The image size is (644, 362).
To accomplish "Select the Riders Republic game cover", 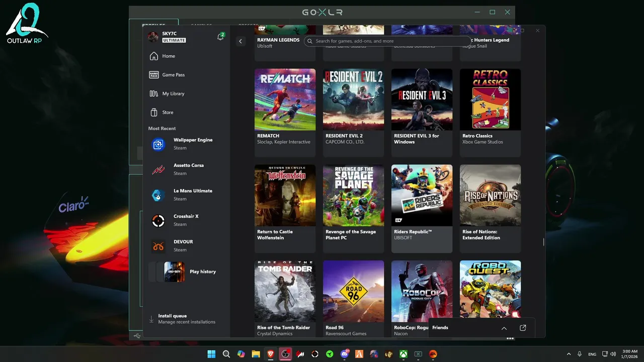I will click(x=422, y=196).
